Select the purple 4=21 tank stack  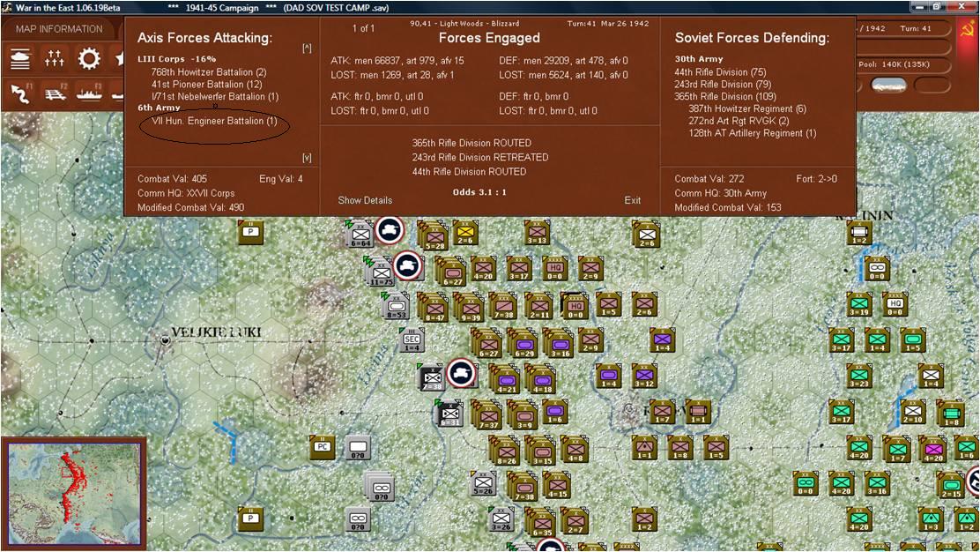[506, 381]
